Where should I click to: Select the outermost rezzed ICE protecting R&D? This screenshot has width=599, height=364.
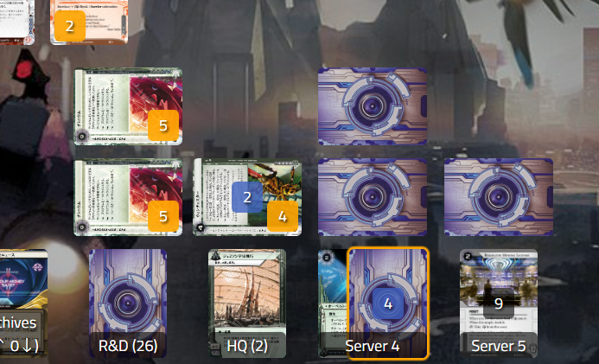(128, 106)
